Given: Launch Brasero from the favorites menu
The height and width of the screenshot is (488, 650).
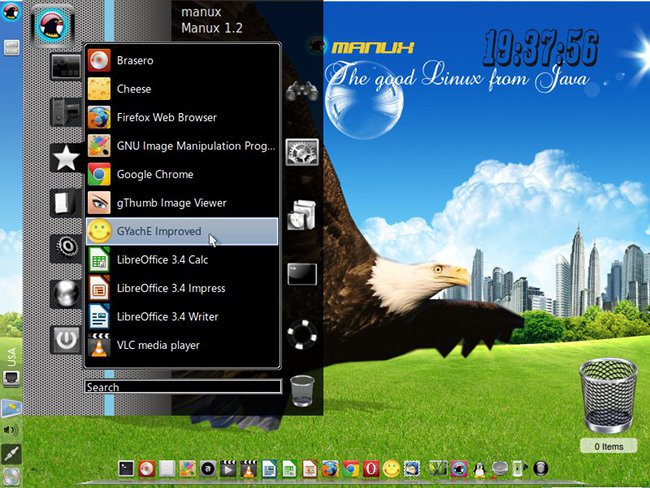Looking at the screenshot, I should click(182, 61).
